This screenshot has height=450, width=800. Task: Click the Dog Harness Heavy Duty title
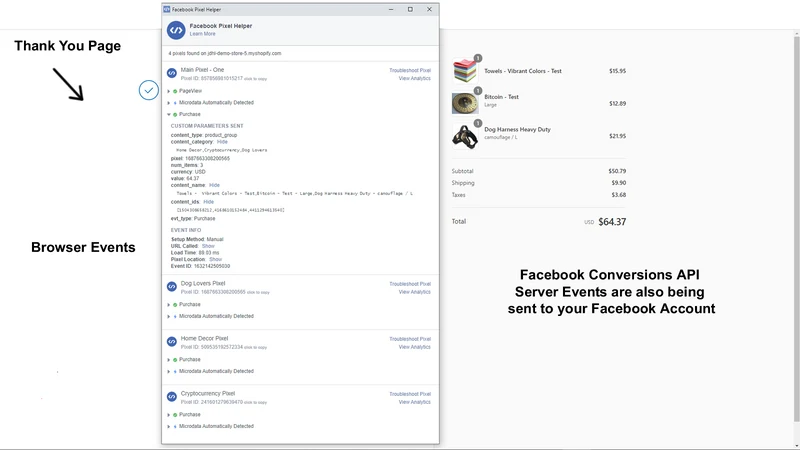[x=517, y=130]
